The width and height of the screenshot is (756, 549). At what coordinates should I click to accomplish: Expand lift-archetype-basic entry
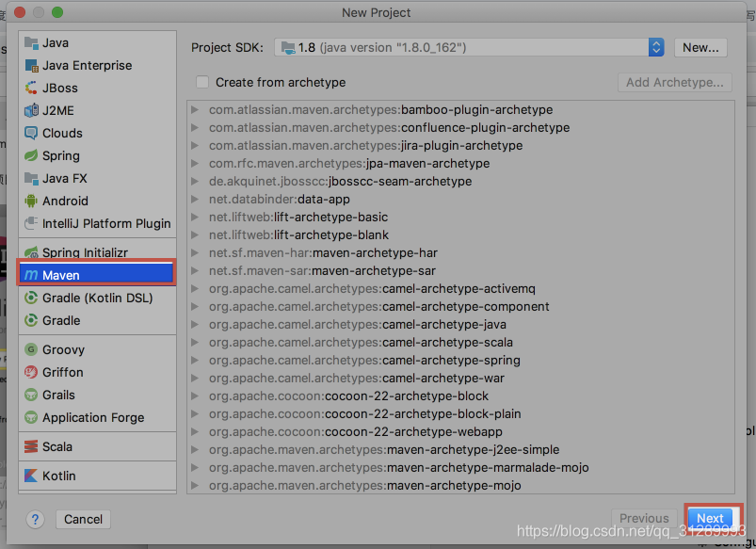point(195,217)
